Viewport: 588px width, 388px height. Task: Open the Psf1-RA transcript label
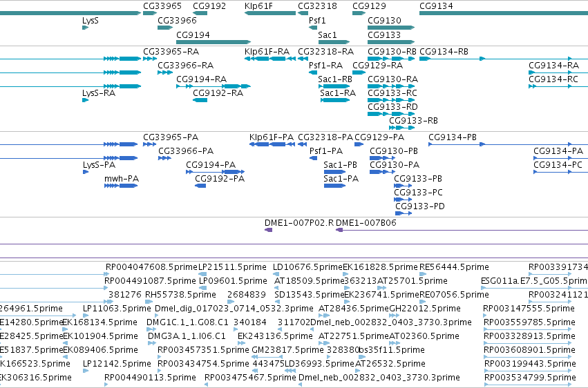pyautogui.click(x=325, y=66)
